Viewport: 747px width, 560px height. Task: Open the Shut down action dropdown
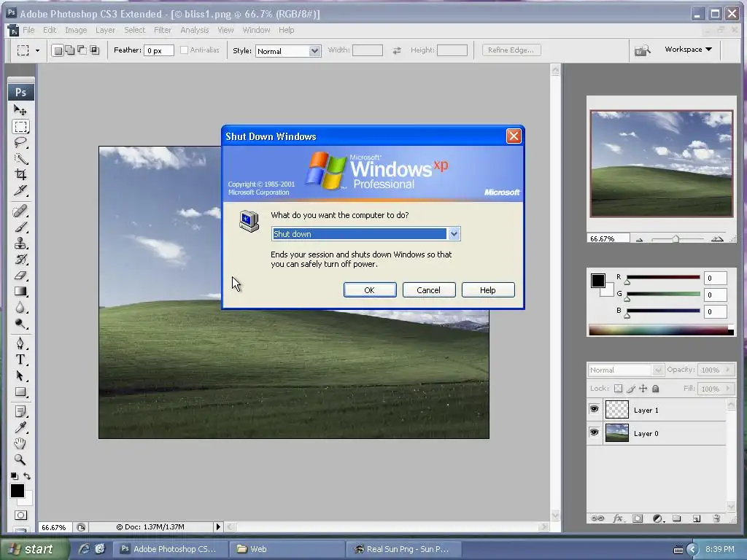(454, 234)
